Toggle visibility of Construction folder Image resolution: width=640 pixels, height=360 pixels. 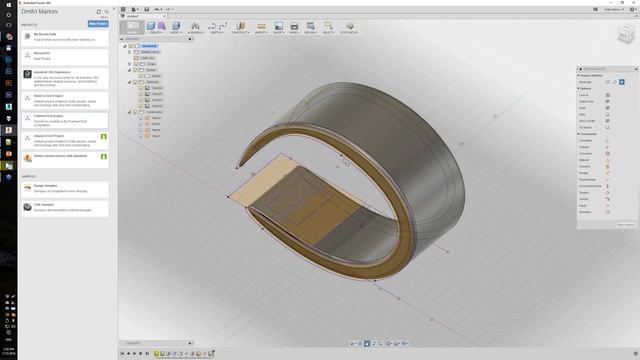136,112
